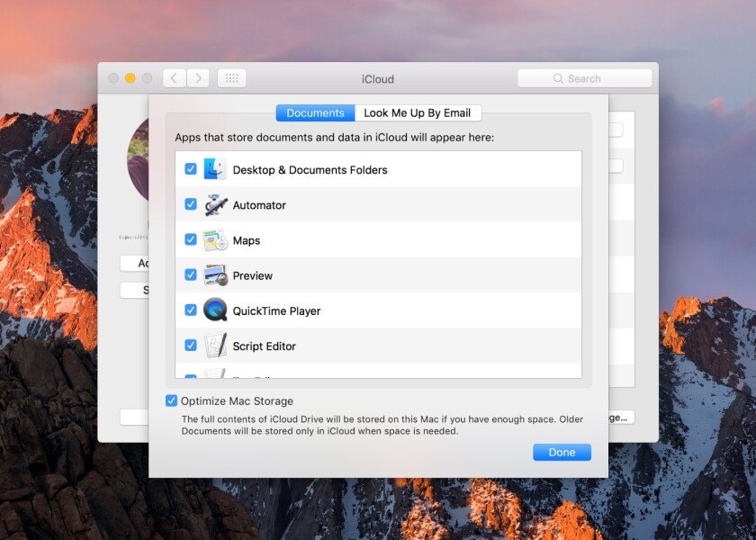Click the Preview app icon
This screenshot has height=540, width=756.
(x=215, y=275)
